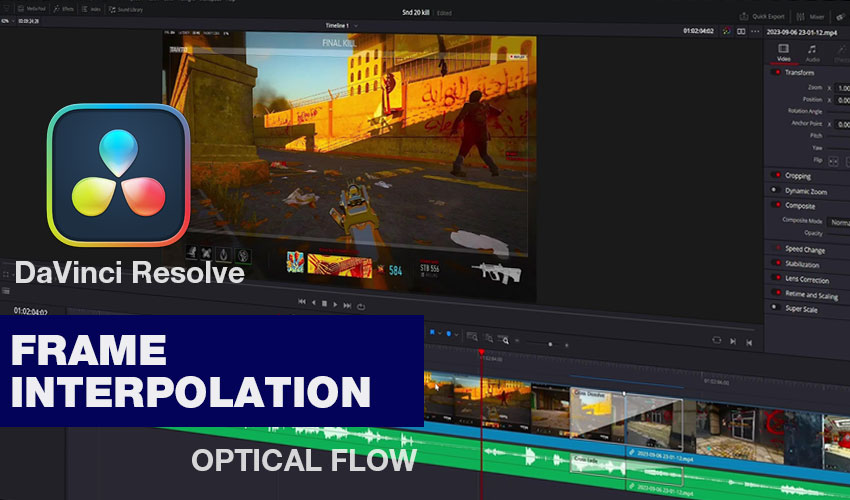Open the Mixer panel

click(810, 17)
